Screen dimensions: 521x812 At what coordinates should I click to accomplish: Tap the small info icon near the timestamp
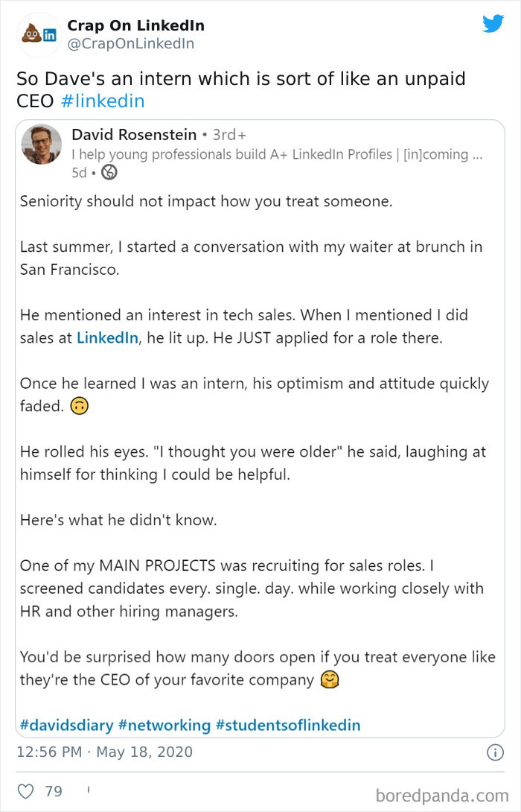coord(496,753)
